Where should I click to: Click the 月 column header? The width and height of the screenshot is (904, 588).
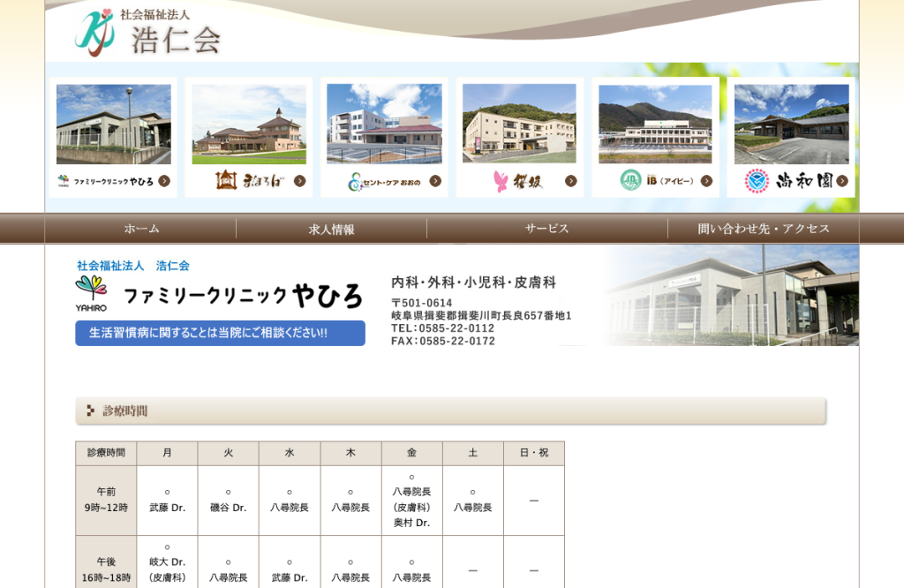pyautogui.click(x=167, y=453)
